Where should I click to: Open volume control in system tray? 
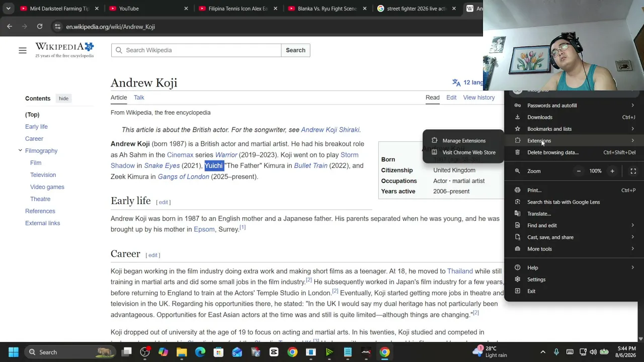click(593, 352)
